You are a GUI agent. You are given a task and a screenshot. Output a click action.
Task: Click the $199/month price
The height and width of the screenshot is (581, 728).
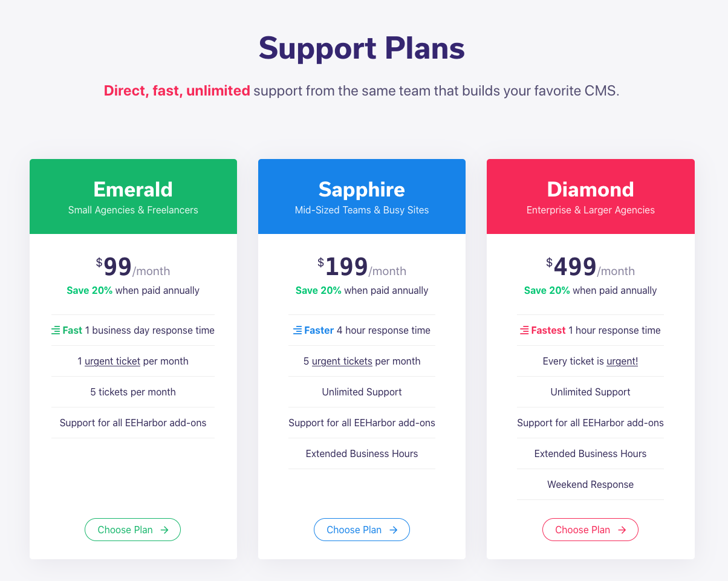[x=362, y=267]
